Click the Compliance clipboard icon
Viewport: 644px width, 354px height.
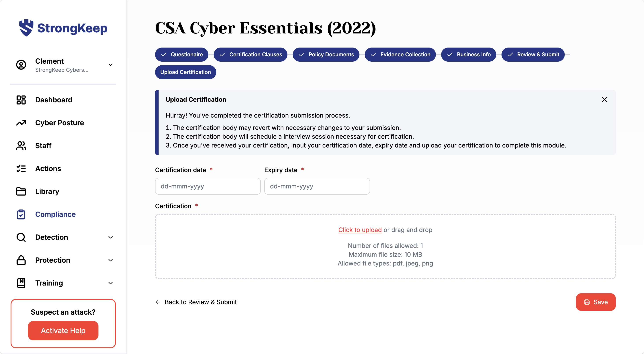(21, 214)
